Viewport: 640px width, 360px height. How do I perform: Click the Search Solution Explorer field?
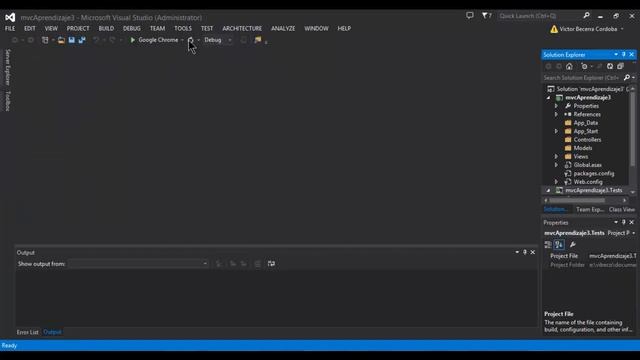(x=582, y=78)
